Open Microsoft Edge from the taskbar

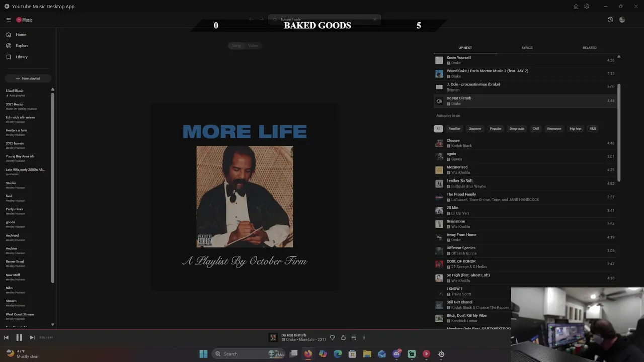pos(338,354)
